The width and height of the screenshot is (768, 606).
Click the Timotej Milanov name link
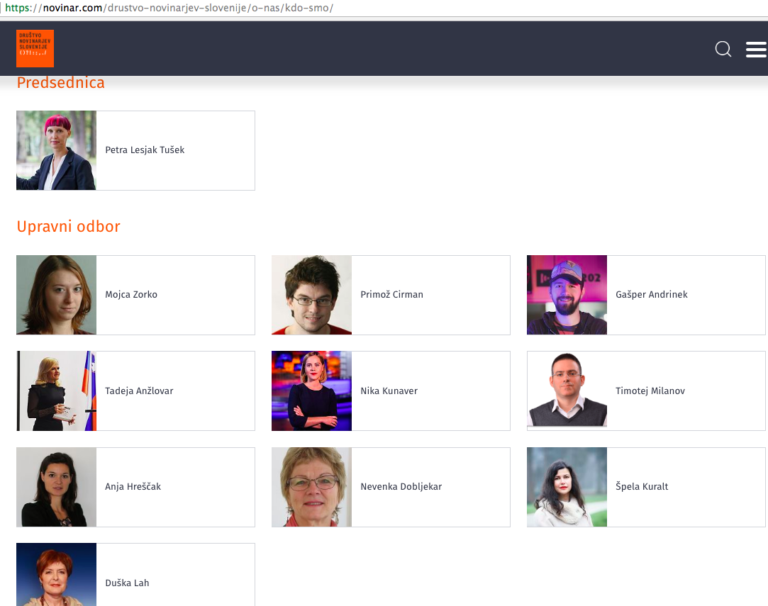pos(650,391)
